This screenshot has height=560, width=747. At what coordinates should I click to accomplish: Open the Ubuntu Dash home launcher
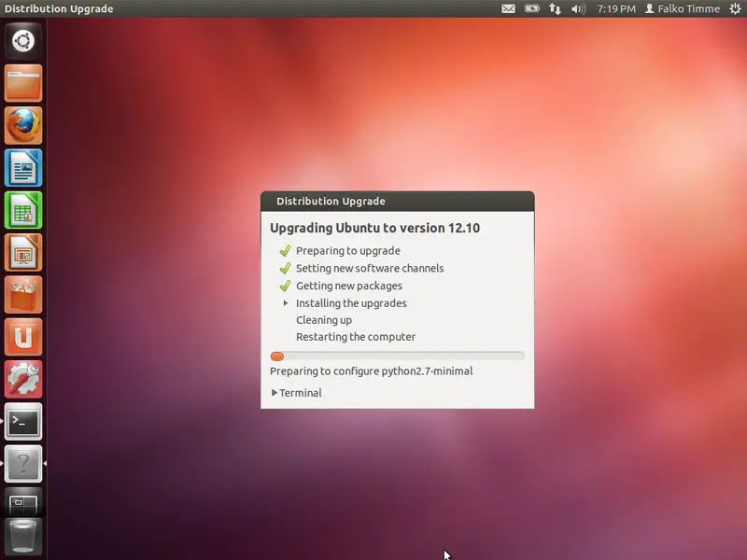tap(23, 40)
